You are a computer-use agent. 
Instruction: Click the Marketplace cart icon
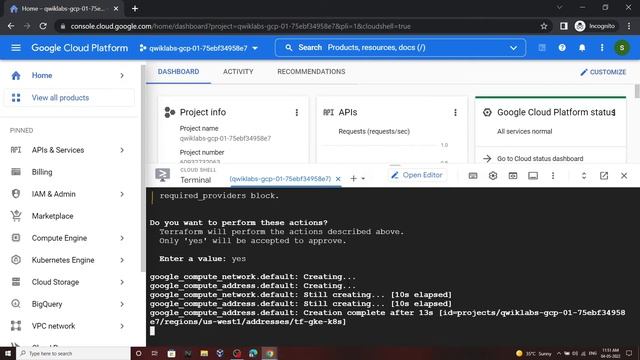coord(16,216)
